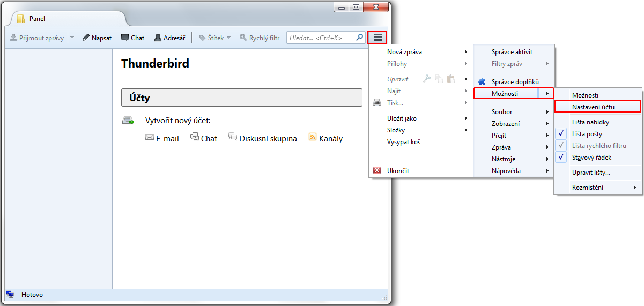Click the Napsat pencil compose button
Screen dimensions: 644x306
(97, 38)
